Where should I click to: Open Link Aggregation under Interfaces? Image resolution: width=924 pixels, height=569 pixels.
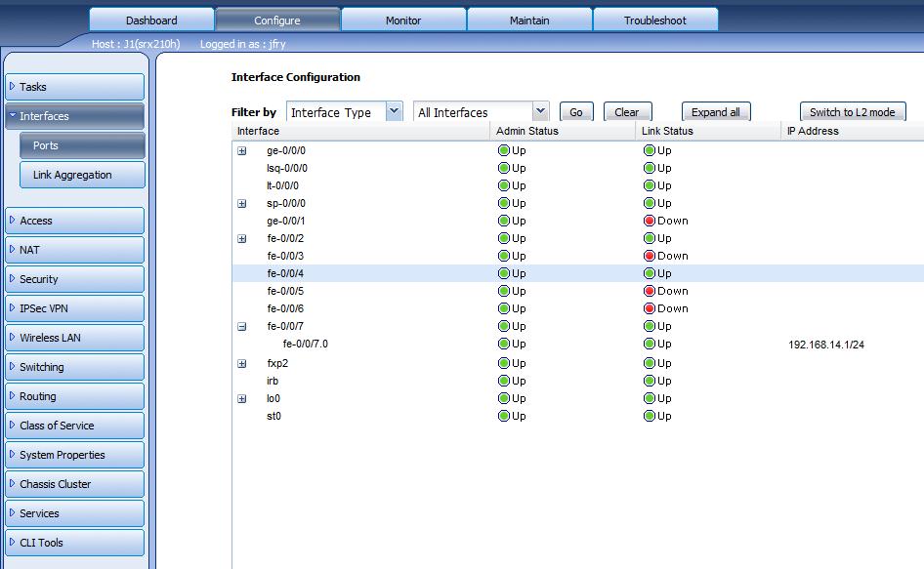pos(82,175)
